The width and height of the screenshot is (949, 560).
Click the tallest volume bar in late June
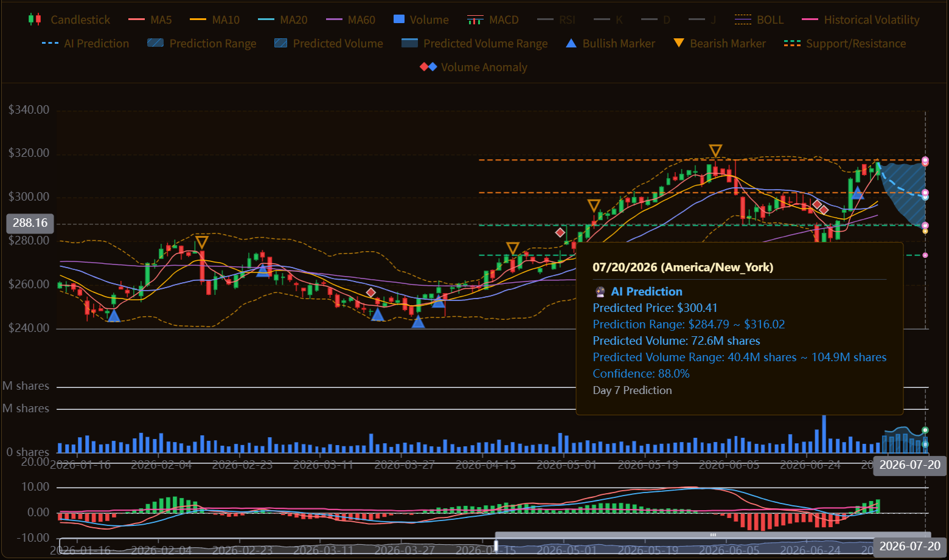tap(824, 434)
